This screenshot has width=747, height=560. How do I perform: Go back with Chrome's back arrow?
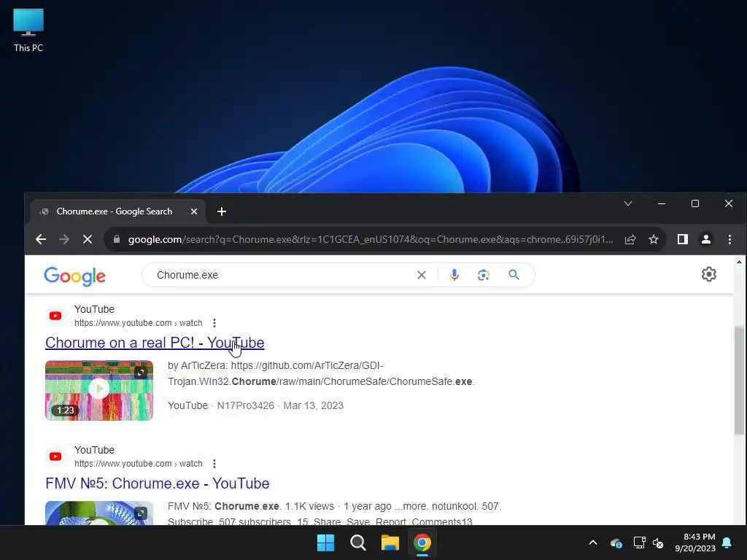click(41, 239)
